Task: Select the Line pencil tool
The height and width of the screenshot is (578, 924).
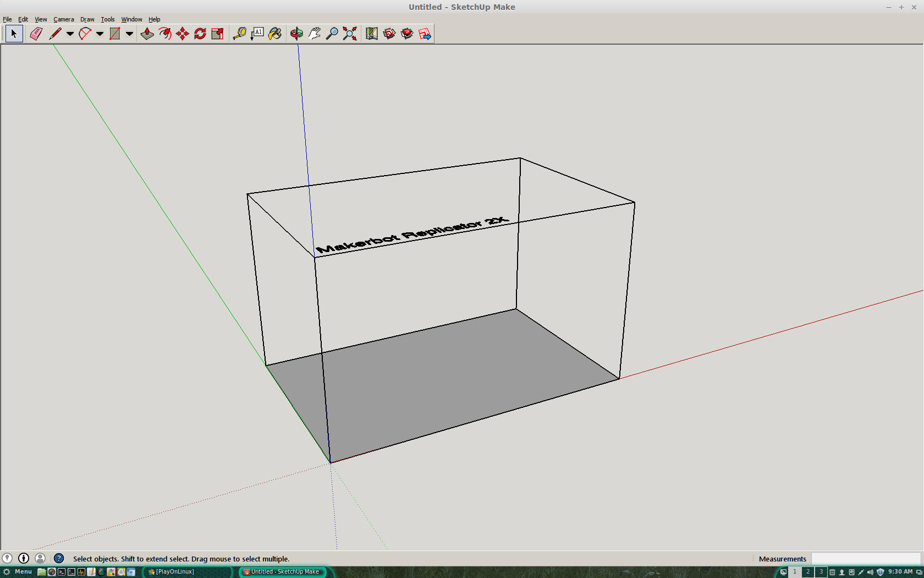Action: (x=55, y=34)
